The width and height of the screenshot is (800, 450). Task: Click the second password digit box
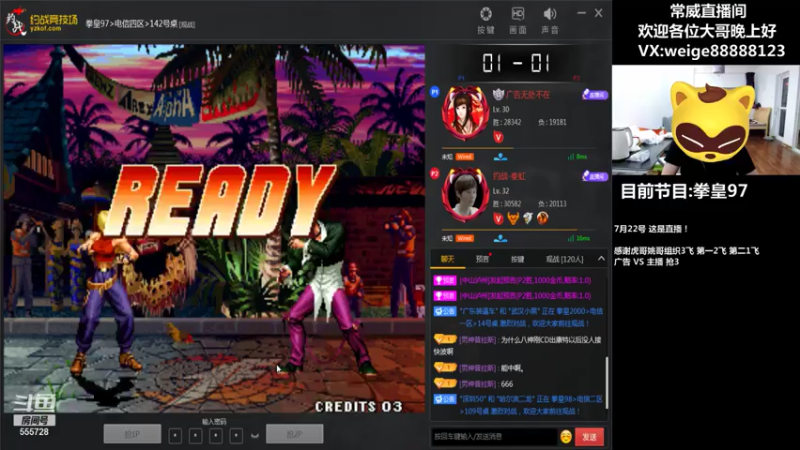(195, 436)
